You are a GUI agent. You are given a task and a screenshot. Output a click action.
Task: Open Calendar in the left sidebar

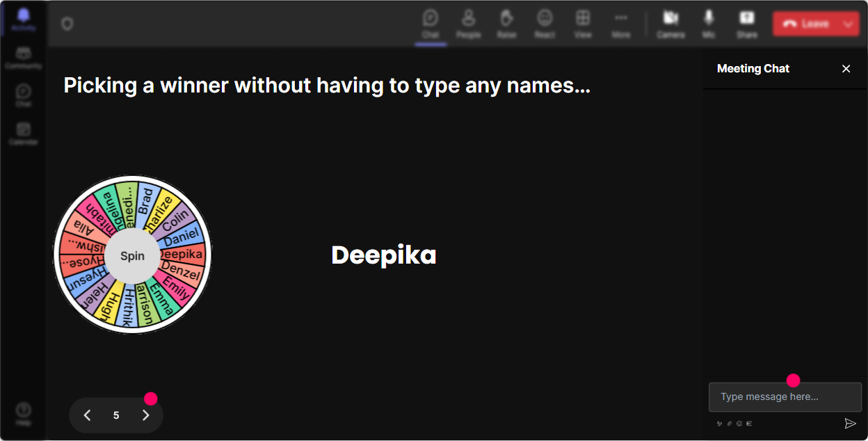24,134
